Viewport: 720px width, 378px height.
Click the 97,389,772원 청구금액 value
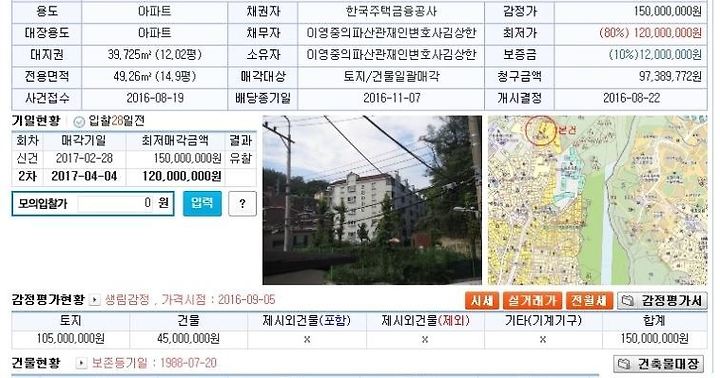670,76
